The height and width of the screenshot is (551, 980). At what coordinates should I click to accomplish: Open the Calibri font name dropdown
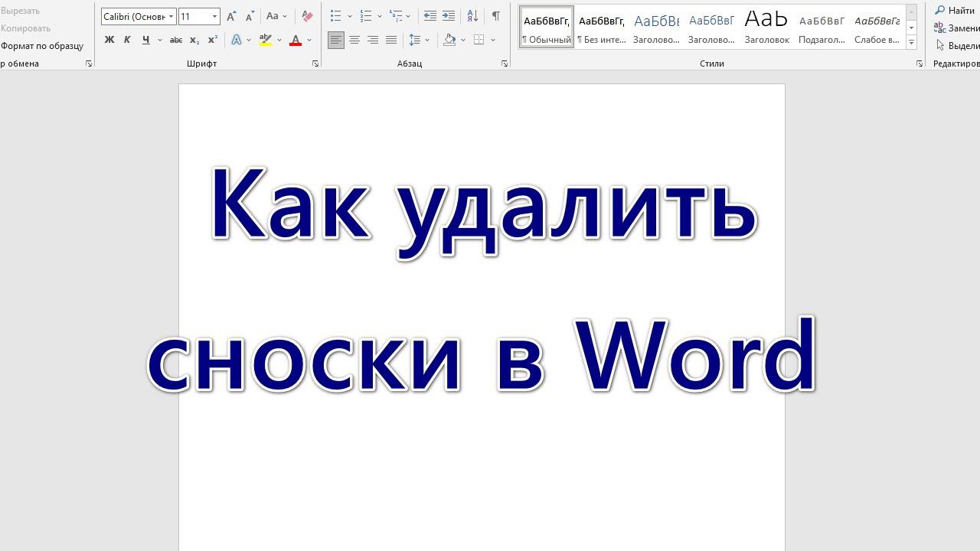pos(171,16)
